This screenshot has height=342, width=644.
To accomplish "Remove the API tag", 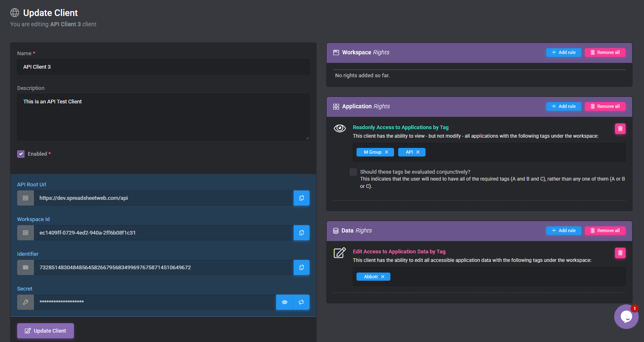I will click(x=418, y=152).
